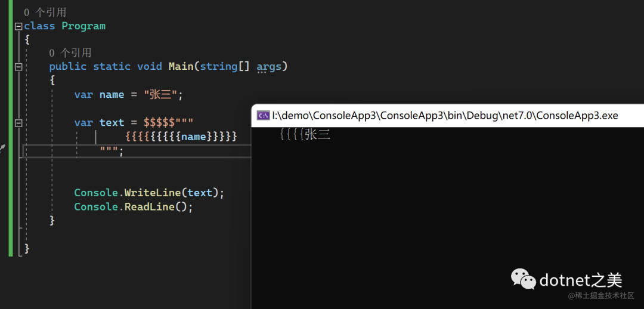Click the {{{{张三 output in the console
Viewport: 644px width, 309px height.
coord(305,135)
